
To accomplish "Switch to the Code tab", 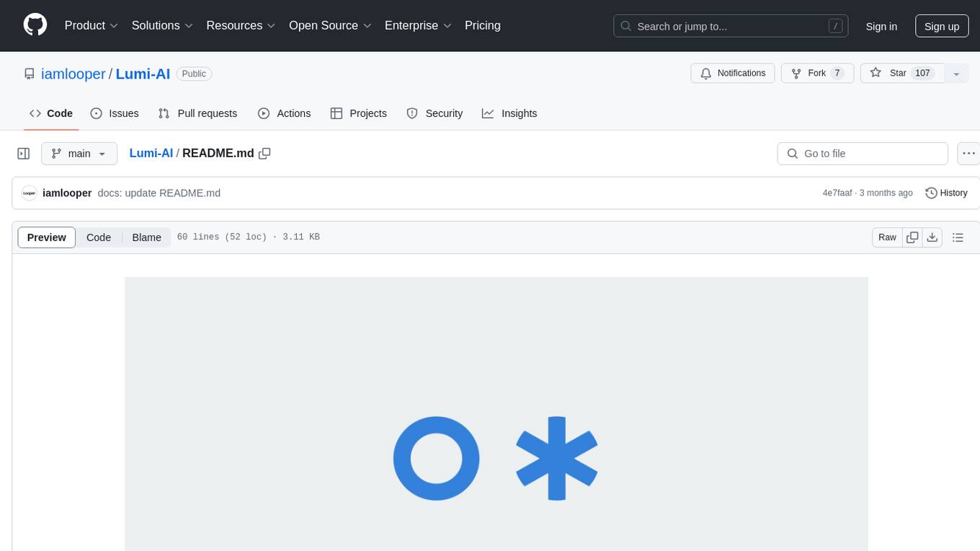I will point(51,113).
